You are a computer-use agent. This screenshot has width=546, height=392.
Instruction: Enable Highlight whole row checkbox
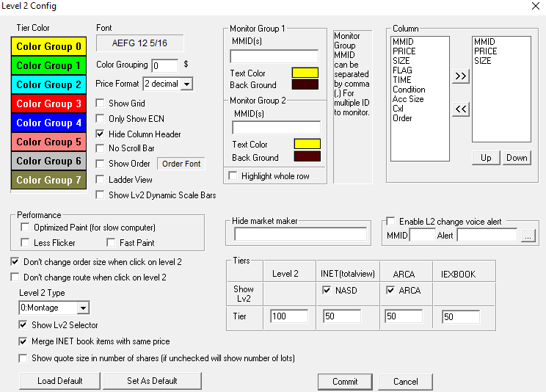pyautogui.click(x=233, y=176)
